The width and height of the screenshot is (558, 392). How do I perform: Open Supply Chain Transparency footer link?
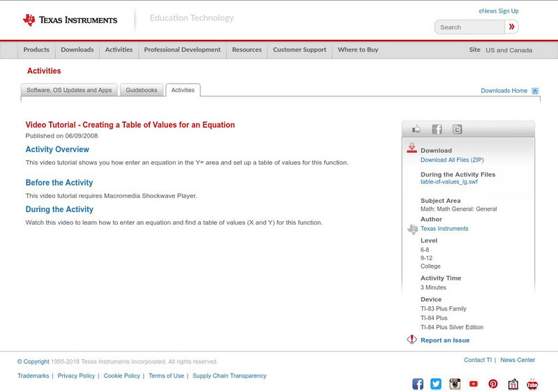229,376
